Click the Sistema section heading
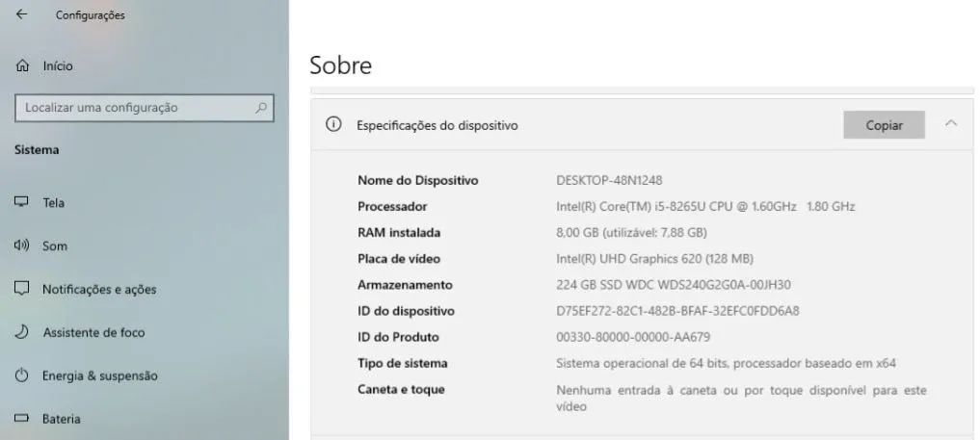 click(37, 150)
